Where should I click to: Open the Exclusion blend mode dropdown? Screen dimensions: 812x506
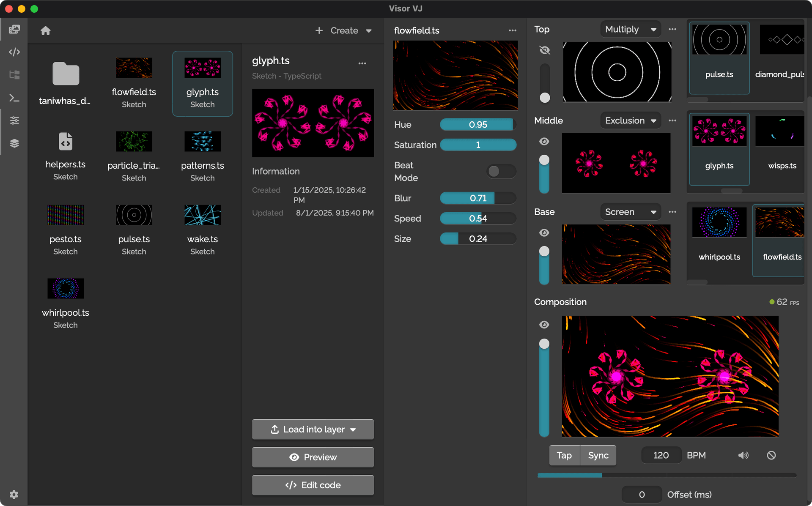[630, 120]
